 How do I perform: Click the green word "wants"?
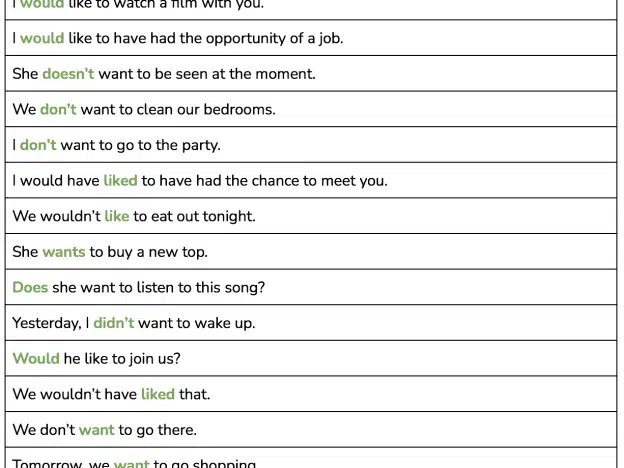click(x=64, y=252)
